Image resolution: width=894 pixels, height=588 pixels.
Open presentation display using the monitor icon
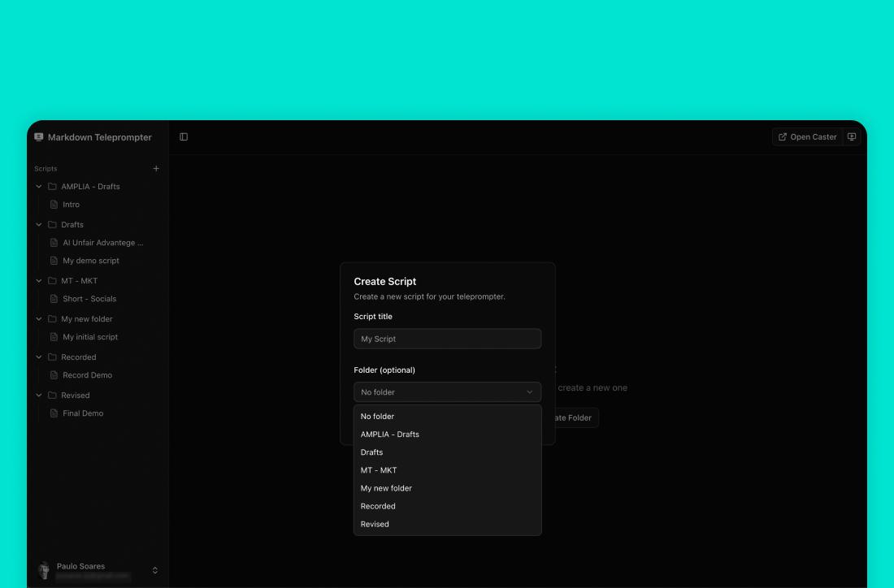(x=851, y=136)
